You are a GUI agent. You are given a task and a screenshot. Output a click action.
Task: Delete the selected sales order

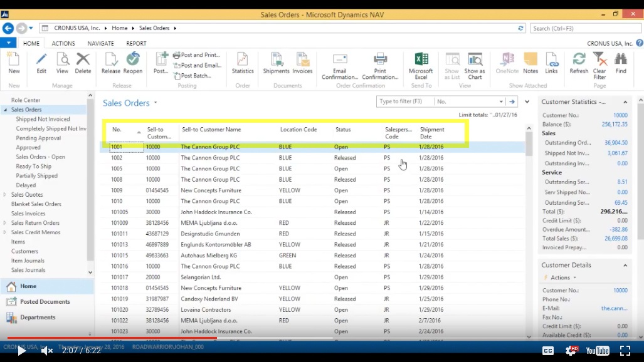[83, 63]
